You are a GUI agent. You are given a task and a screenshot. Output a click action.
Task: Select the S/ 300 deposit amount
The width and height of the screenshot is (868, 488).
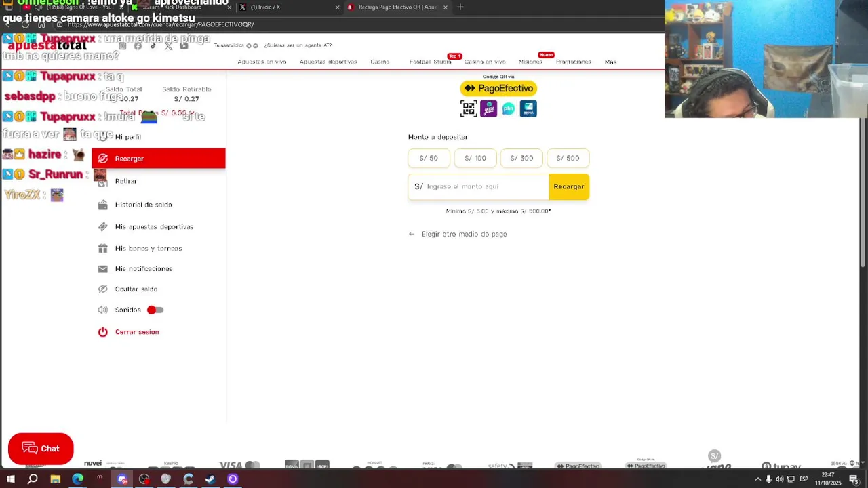521,158
